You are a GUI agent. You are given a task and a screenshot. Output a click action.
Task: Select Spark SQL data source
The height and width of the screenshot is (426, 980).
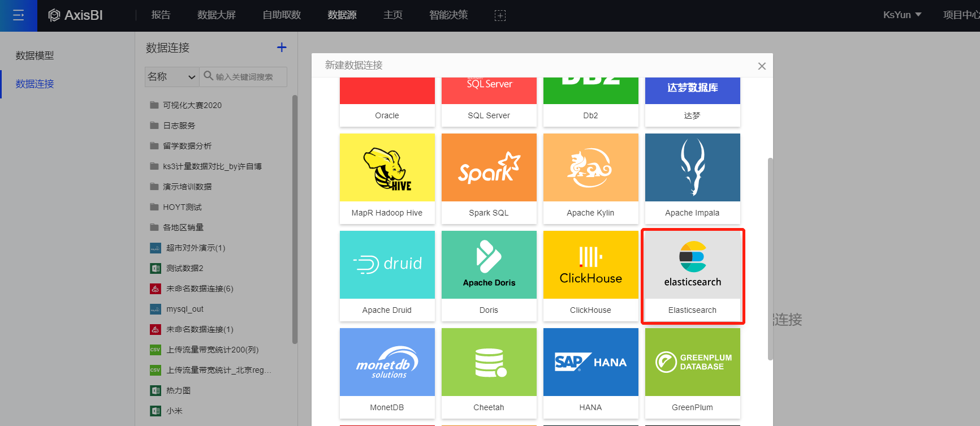coord(489,178)
